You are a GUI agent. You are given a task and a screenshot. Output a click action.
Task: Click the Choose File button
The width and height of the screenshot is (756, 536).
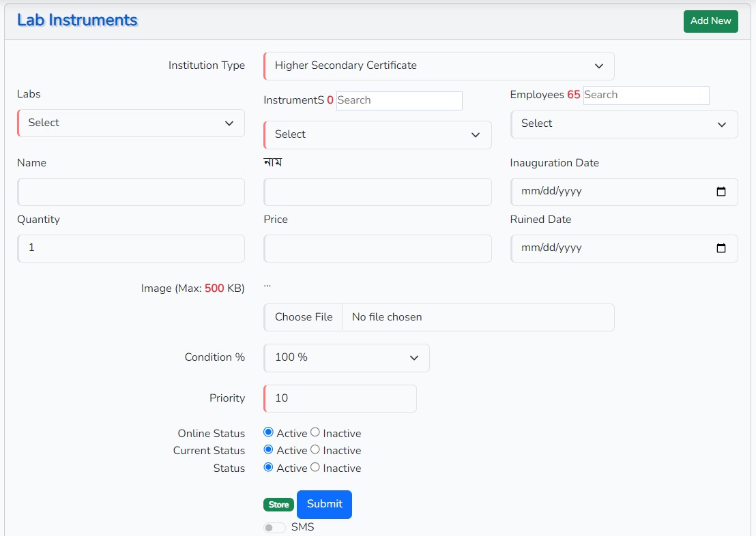304,317
